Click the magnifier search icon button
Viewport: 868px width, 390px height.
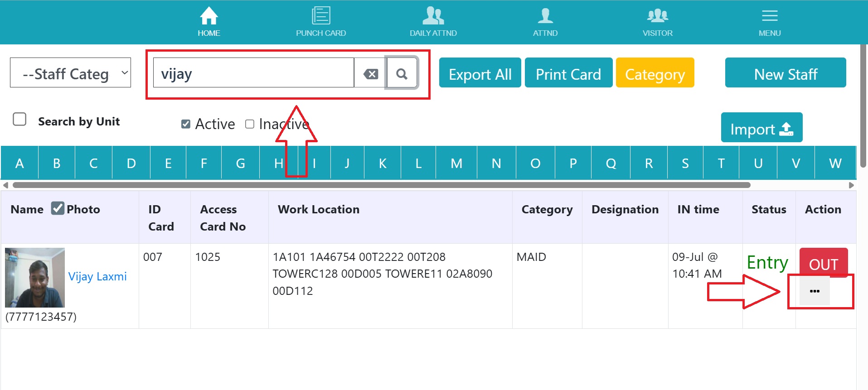coord(402,73)
